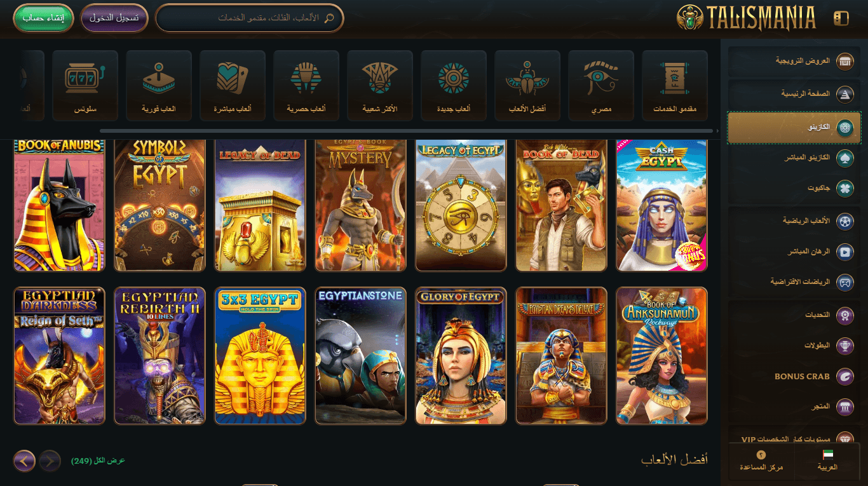
Task: Click the highlighted left arrow carousel button
Action: 24,461
